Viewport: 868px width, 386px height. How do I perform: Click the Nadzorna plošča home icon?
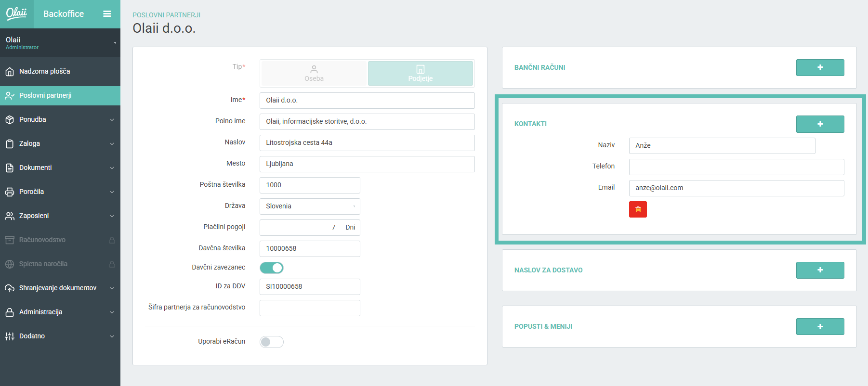pyautogui.click(x=10, y=72)
